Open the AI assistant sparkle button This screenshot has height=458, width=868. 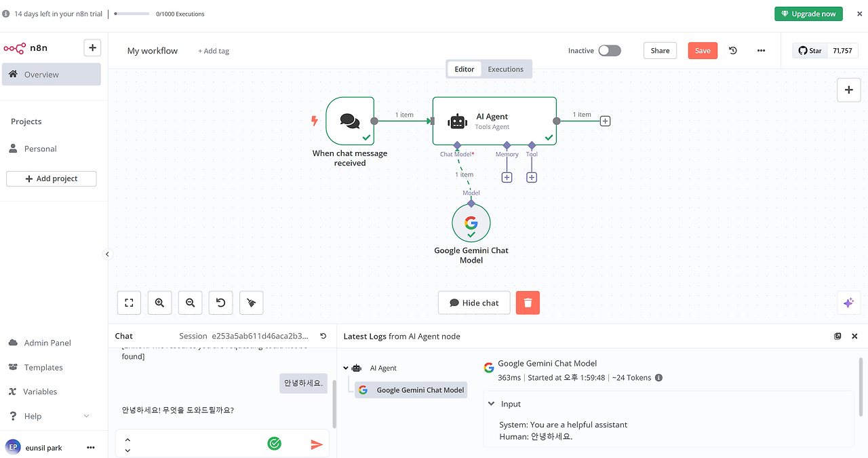tap(848, 303)
